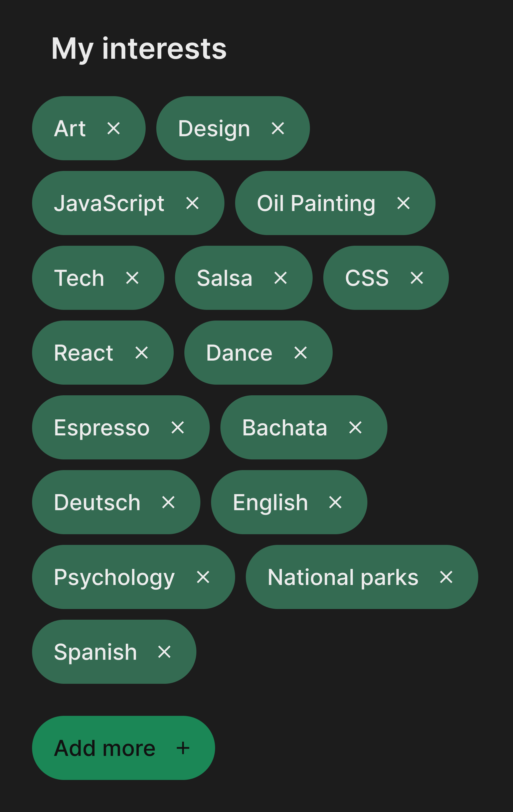Delete the National parks chip
This screenshot has height=812, width=513.
coord(446,577)
